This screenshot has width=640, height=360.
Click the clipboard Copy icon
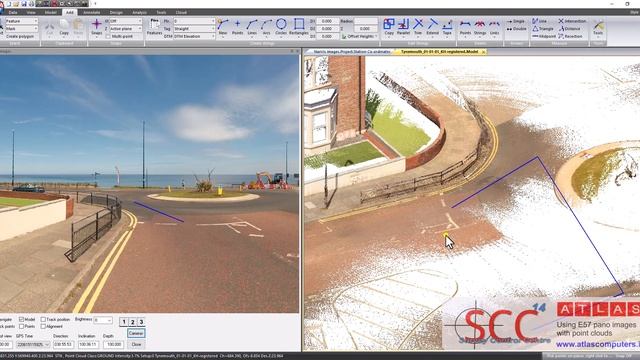point(64,27)
